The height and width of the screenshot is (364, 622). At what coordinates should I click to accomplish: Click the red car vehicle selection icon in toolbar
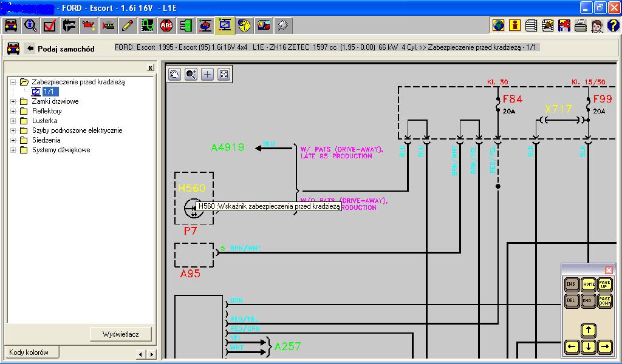pos(11,25)
